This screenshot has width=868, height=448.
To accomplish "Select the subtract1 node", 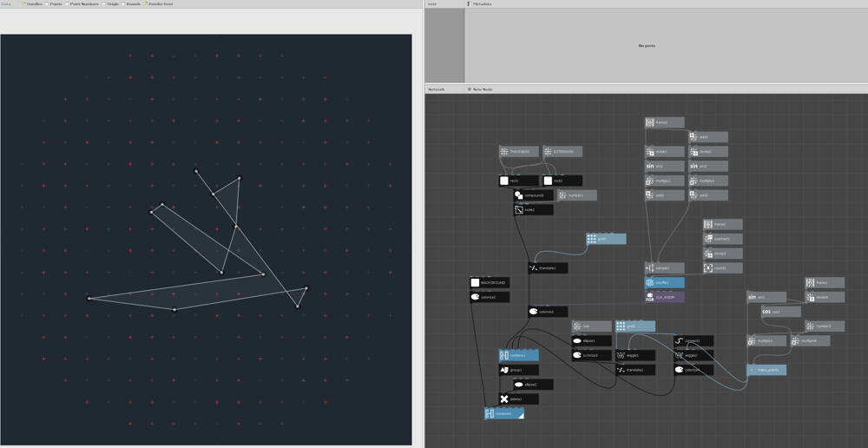I will point(723,239).
